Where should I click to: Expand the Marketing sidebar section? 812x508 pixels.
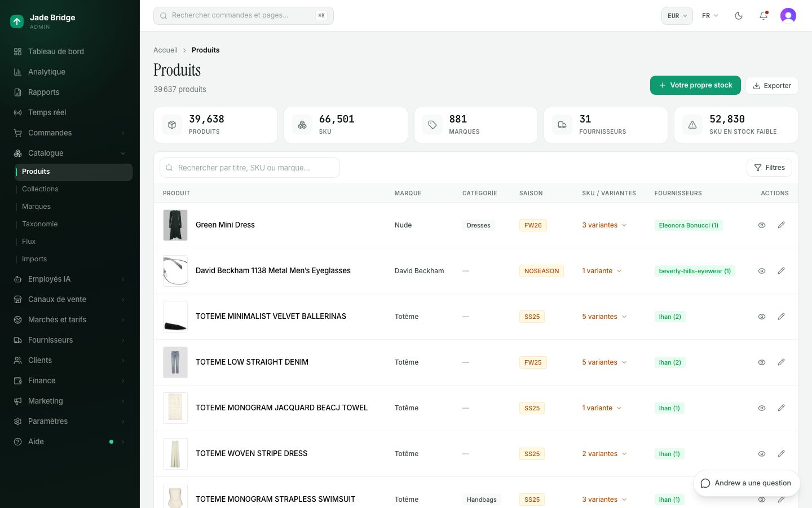click(70, 401)
